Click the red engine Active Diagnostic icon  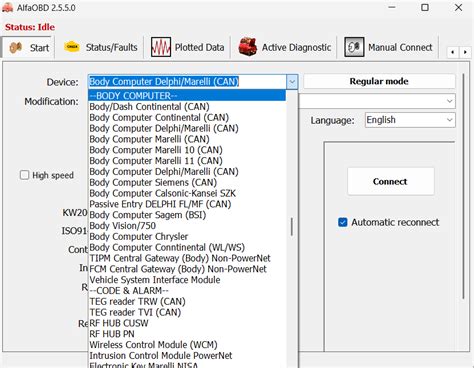[x=248, y=47]
